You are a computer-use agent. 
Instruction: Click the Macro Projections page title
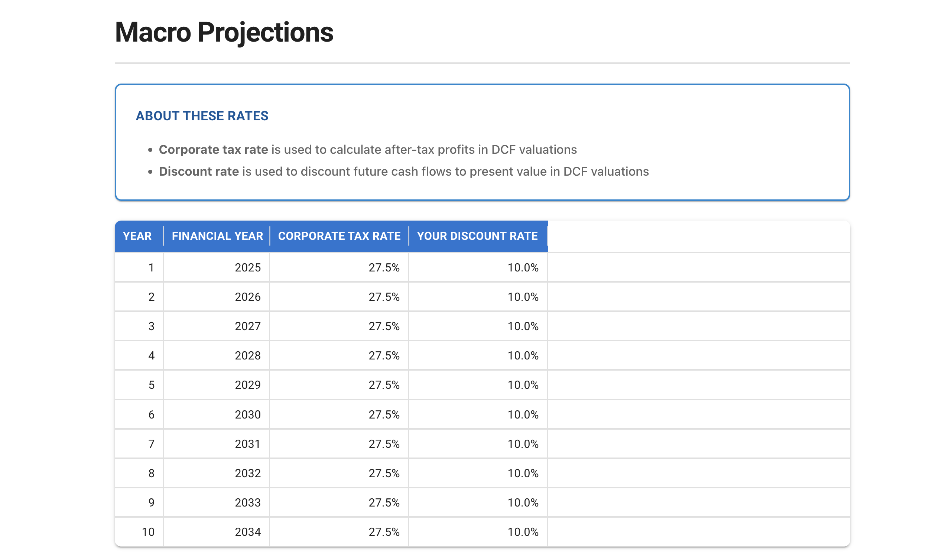click(224, 32)
